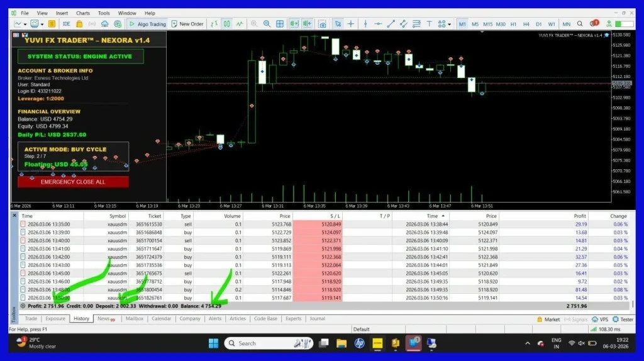Select the equidistant channel tool
The height and width of the screenshot is (361, 644).
pyautogui.click(x=404, y=24)
